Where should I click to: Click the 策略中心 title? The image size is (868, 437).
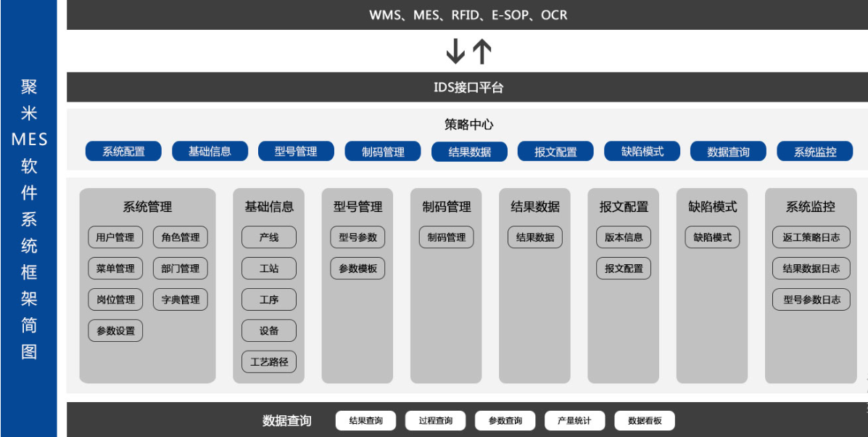[x=469, y=125]
